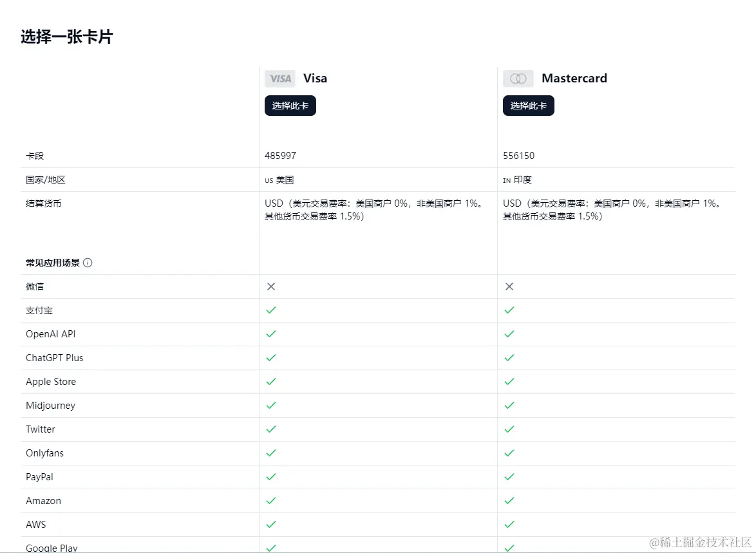This screenshot has width=756, height=553.
Task: Click the PayPal checkmark under Mastercard
Action: [x=509, y=477]
